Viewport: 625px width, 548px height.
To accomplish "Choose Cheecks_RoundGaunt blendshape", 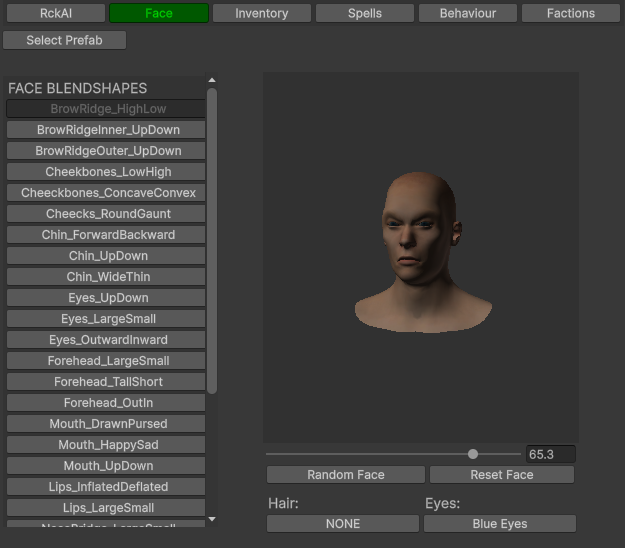I will click(x=106, y=214).
